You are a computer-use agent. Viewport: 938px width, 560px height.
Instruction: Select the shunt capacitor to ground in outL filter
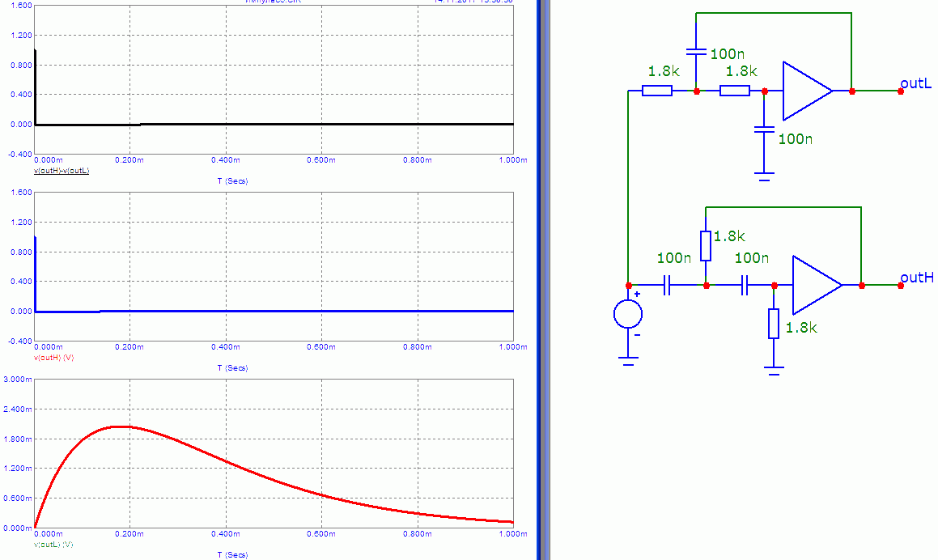point(764,129)
